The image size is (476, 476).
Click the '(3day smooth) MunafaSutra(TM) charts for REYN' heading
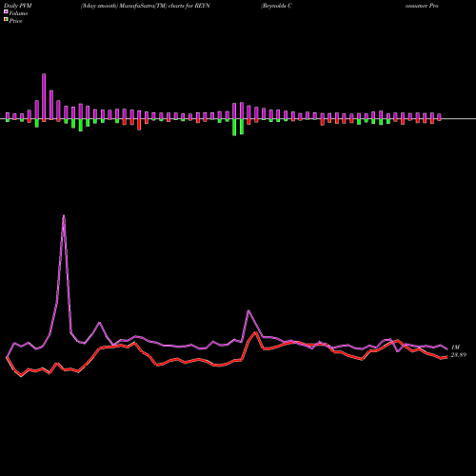146,6
